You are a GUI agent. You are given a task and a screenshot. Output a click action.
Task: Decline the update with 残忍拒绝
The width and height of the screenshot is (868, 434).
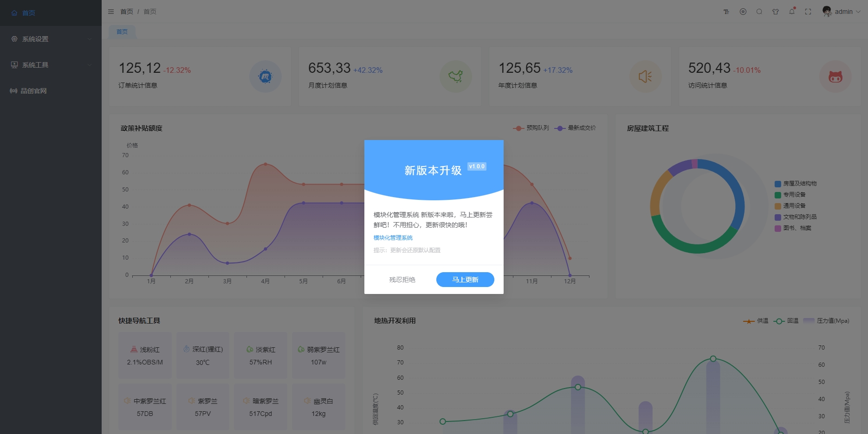pos(402,280)
